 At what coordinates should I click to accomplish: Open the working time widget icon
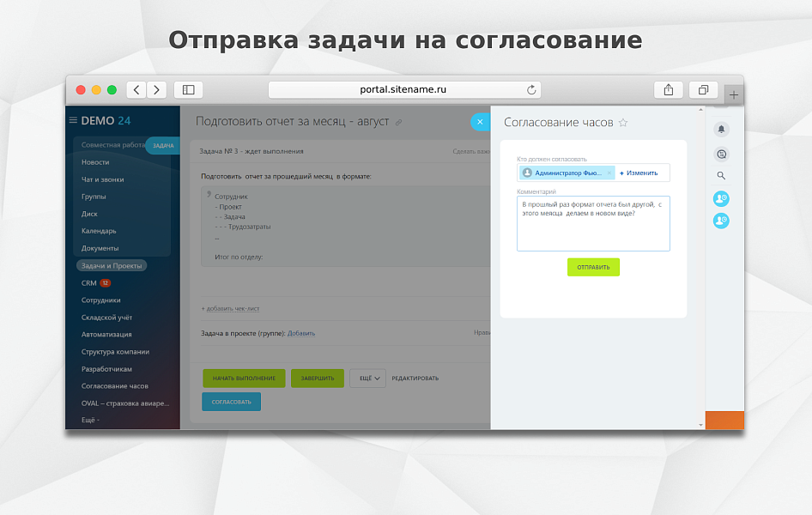tap(721, 198)
